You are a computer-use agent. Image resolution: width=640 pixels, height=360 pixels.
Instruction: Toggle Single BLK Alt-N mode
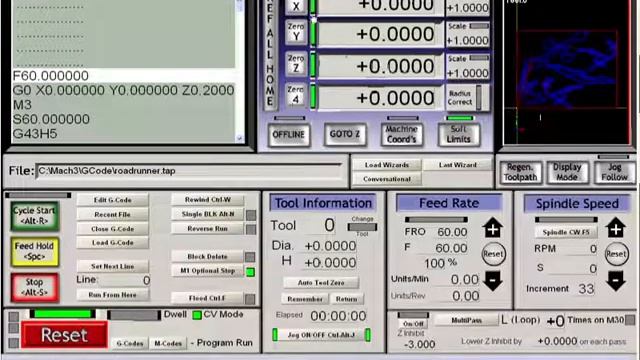point(208,214)
